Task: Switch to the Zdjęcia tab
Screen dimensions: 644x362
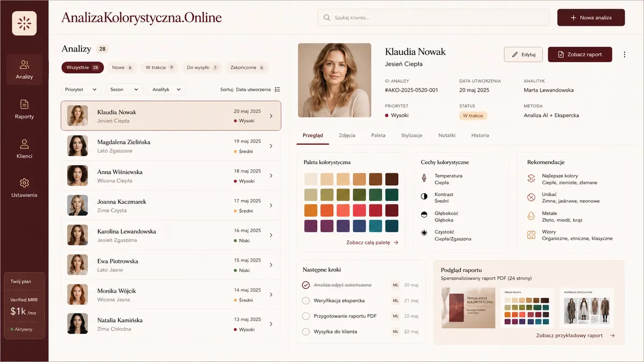Action: [347, 135]
